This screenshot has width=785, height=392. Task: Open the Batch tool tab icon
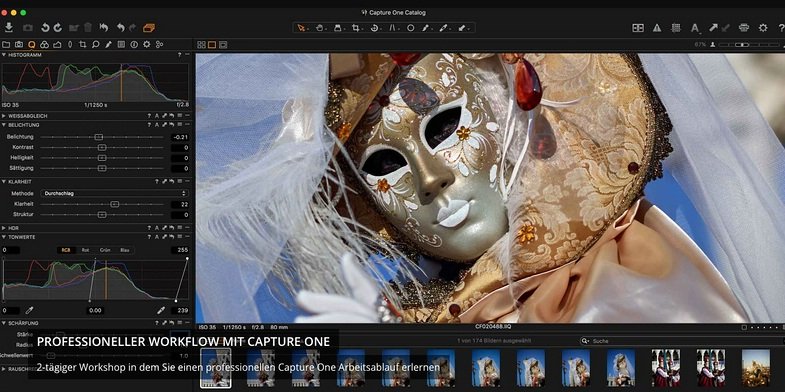point(159,45)
